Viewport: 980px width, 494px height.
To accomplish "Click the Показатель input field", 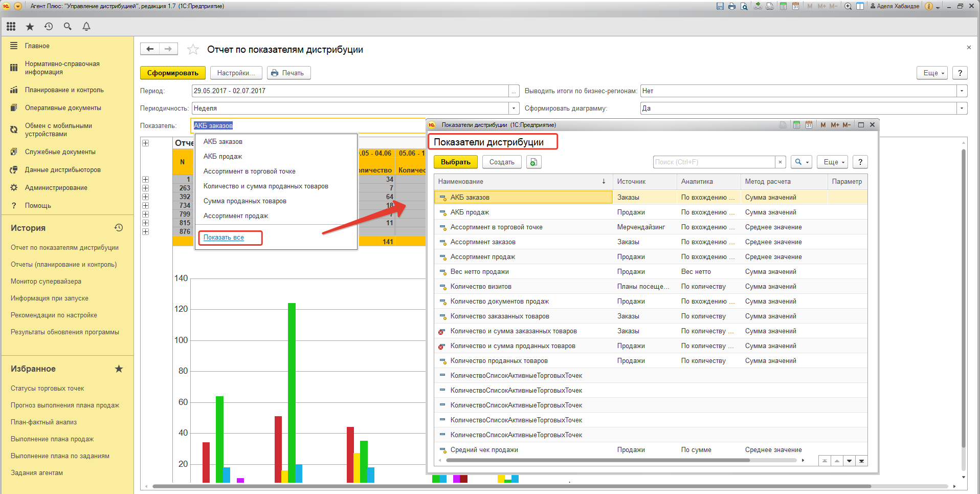I will point(309,125).
